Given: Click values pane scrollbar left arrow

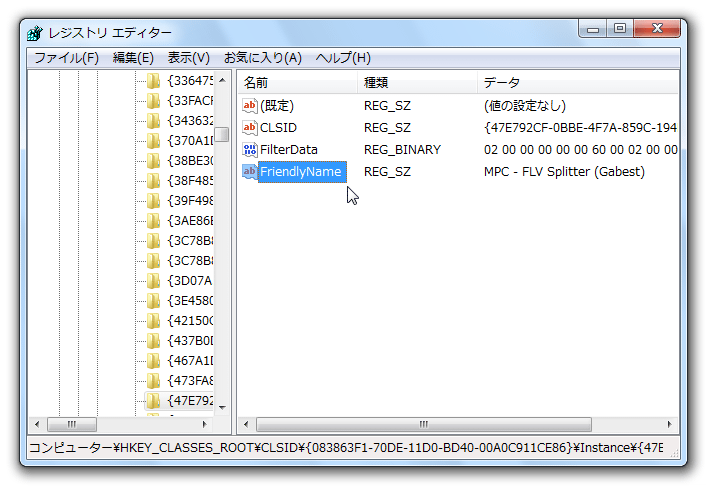Looking at the screenshot, I should point(246,424).
